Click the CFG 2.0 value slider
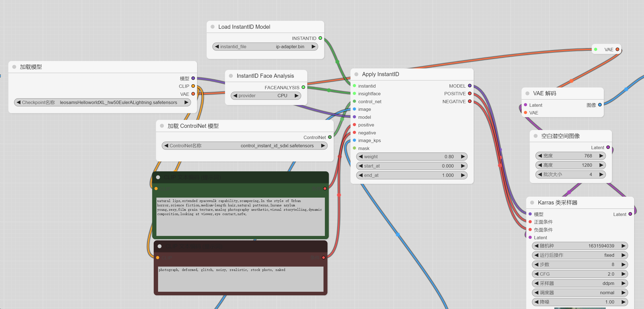Image resolution: width=644 pixels, height=309 pixels. tap(580, 274)
